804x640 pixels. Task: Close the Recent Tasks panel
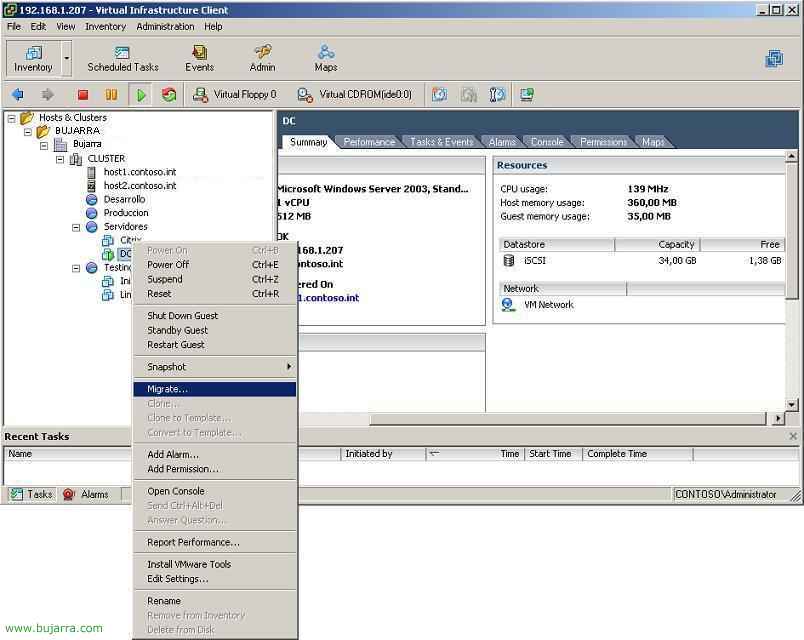coord(793,436)
